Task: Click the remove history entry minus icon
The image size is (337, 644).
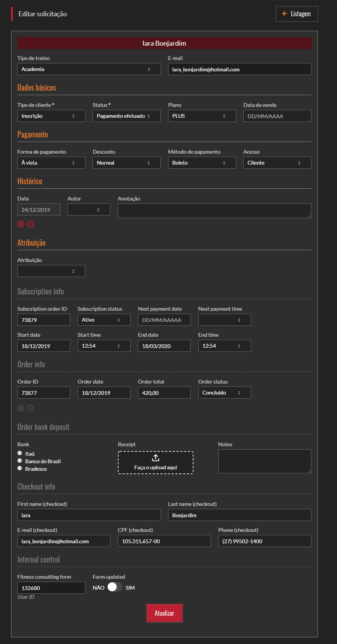Action: tap(31, 224)
